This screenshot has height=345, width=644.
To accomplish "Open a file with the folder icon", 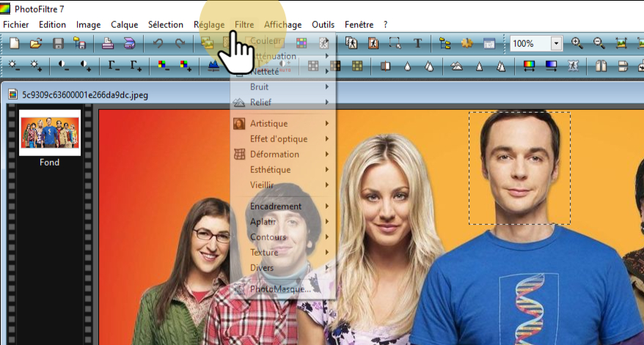I will [x=36, y=43].
